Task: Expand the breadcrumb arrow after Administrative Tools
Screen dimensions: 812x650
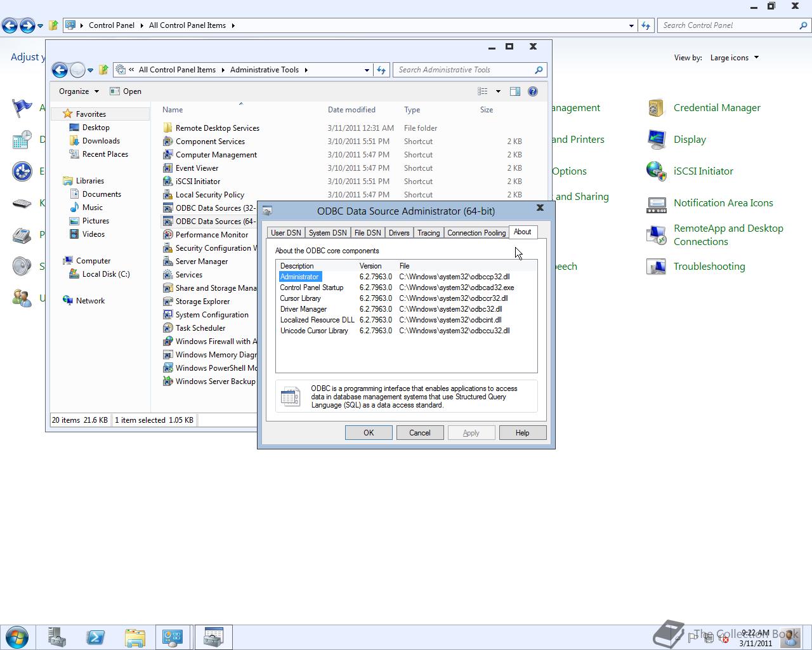Action: 306,70
